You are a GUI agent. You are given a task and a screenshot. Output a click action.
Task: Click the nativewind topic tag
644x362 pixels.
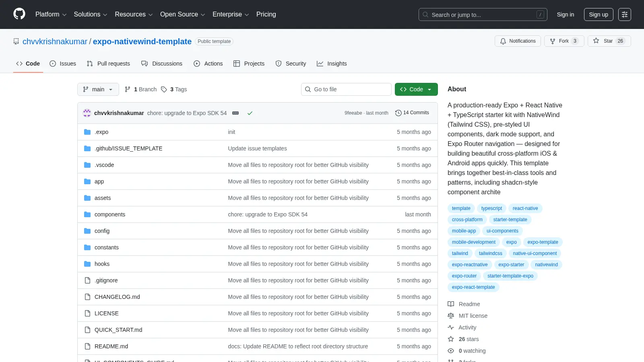pos(546,265)
